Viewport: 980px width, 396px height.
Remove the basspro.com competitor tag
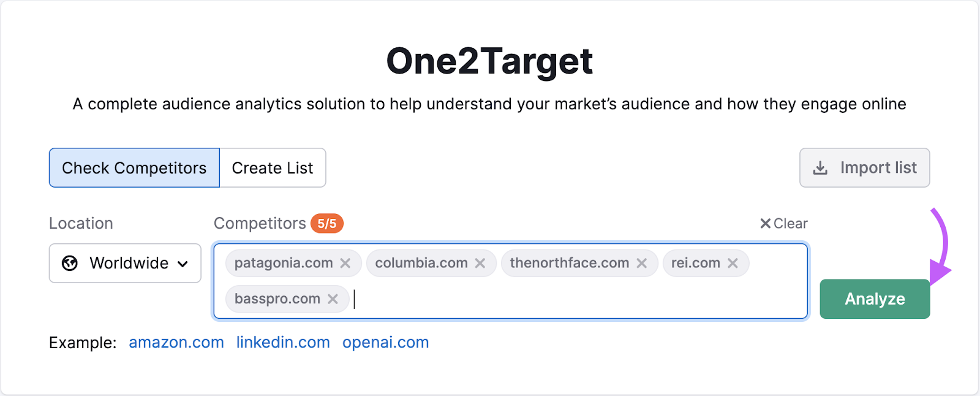click(x=333, y=299)
